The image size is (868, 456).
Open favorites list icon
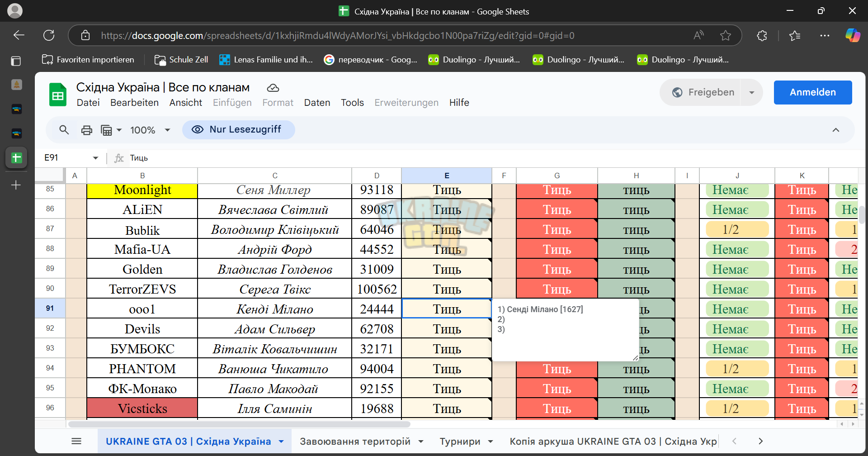795,35
